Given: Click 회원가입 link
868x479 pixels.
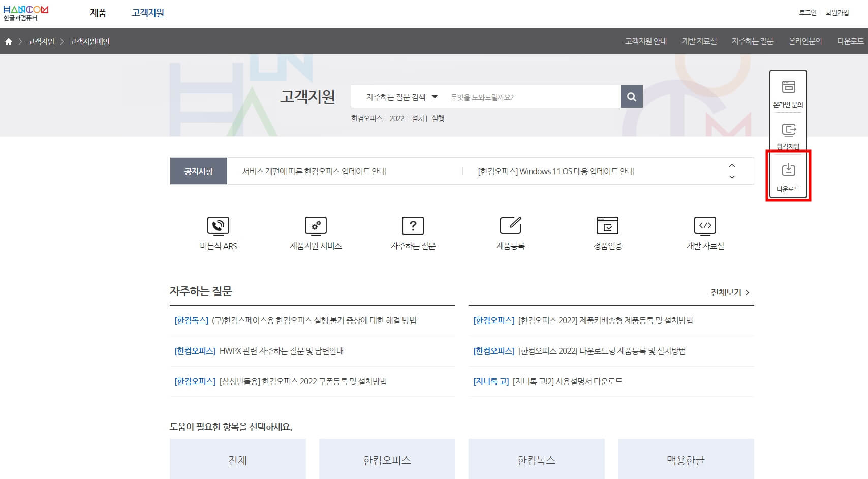Looking at the screenshot, I should click(838, 13).
